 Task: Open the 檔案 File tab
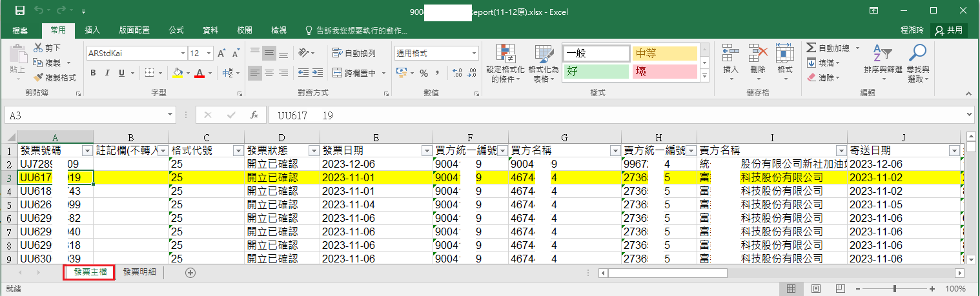pyautogui.click(x=21, y=30)
